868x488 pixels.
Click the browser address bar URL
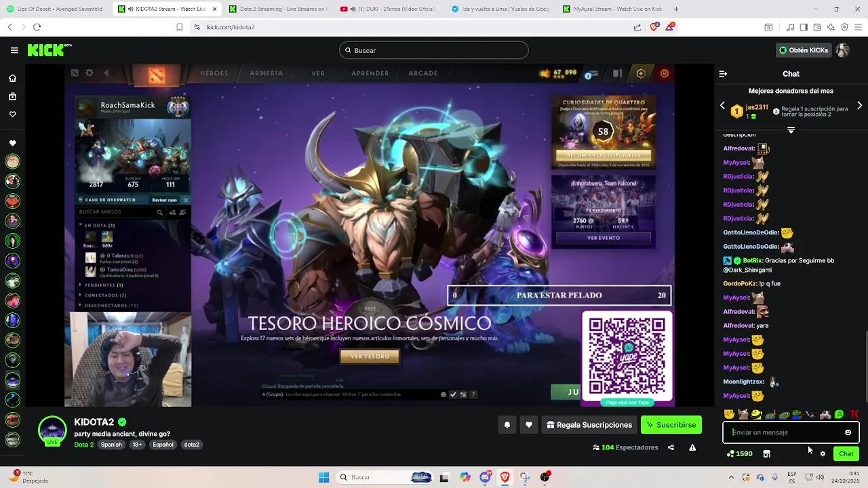(231, 27)
